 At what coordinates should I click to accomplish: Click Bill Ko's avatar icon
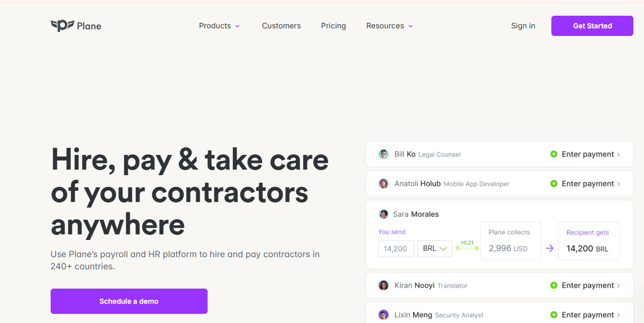point(384,154)
